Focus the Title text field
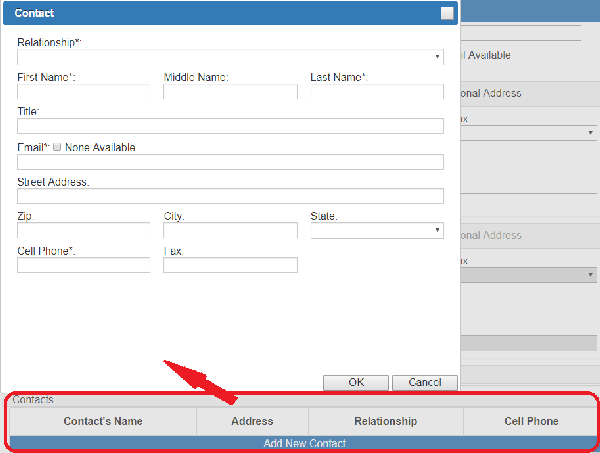The height and width of the screenshot is (453, 600). pos(230,126)
